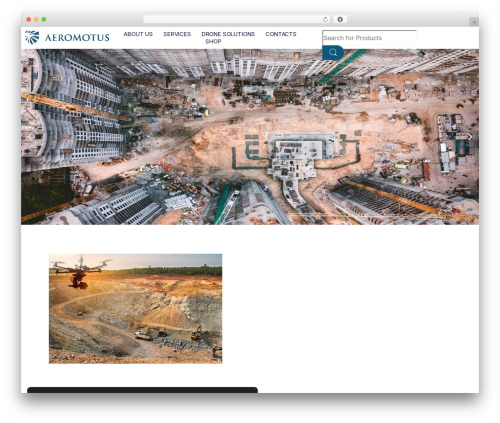The image size is (500, 423).
Task: Show the previous slide in the carousel
Action: pyautogui.click(x=30, y=137)
